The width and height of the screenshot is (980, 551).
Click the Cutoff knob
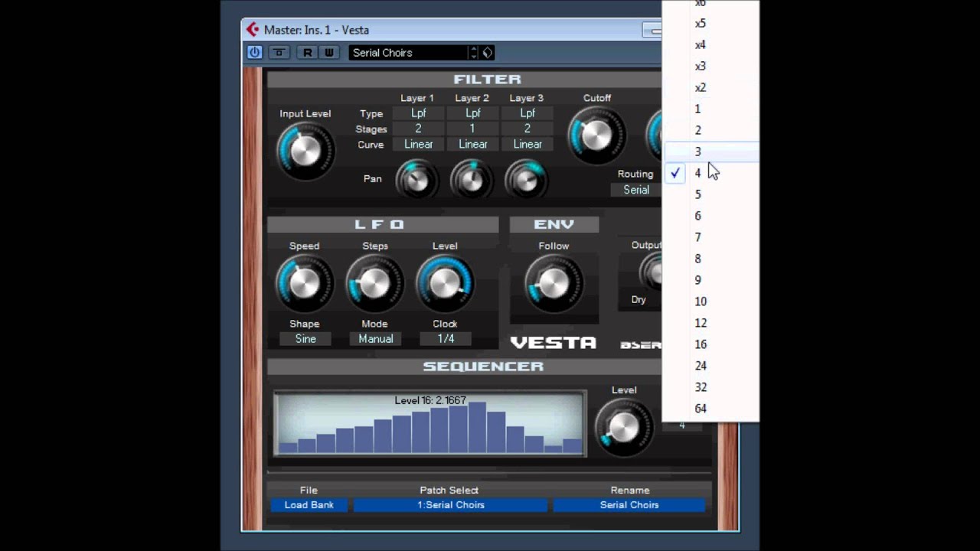pos(596,136)
